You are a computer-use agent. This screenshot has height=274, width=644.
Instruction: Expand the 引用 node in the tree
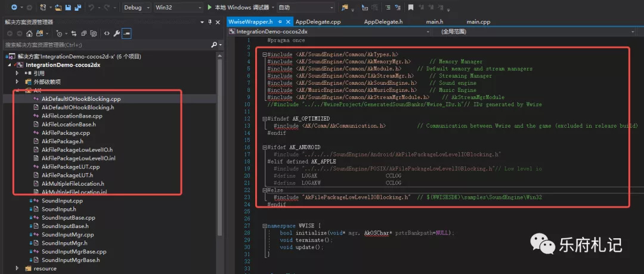click(17, 73)
